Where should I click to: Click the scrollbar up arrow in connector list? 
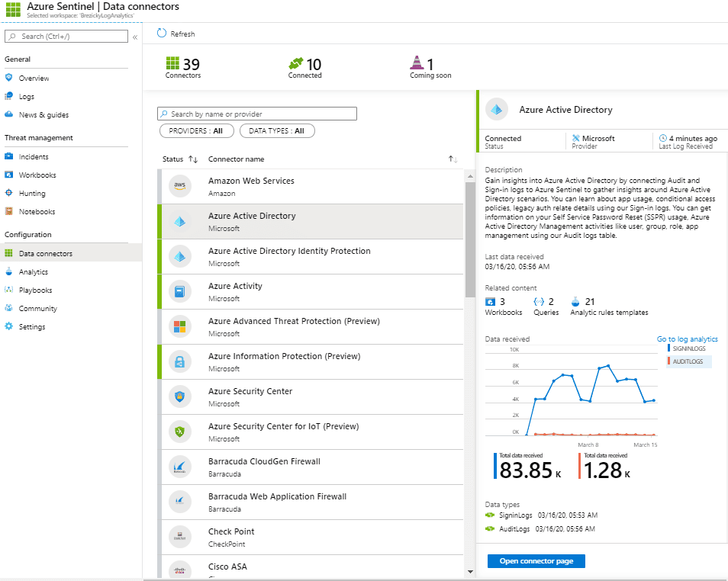click(470, 176)
